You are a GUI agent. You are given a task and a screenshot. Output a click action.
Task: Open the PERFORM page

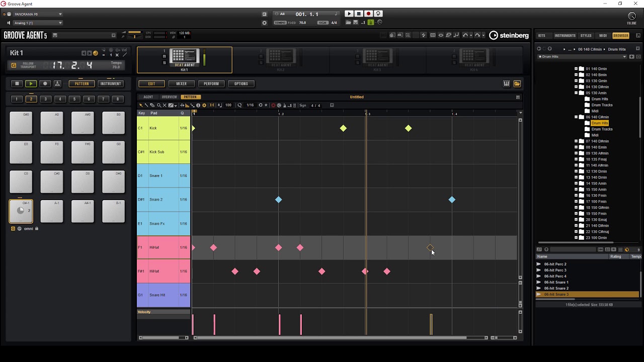(x=211, y=83)
